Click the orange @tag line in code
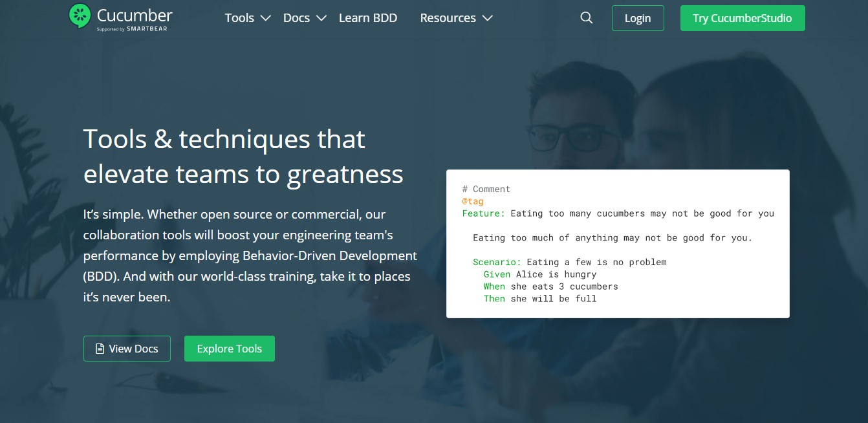 click(x=473, y=201)
